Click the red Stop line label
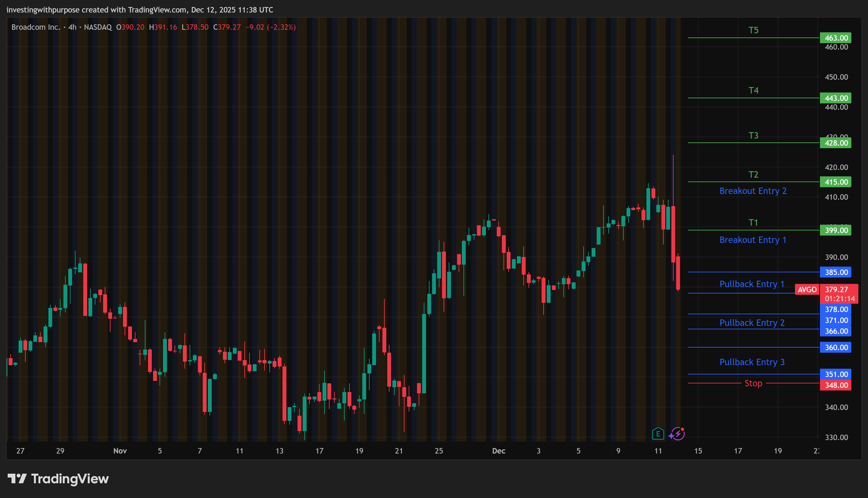The width and height of the screenshot is (868, 498). coord(753,383)
